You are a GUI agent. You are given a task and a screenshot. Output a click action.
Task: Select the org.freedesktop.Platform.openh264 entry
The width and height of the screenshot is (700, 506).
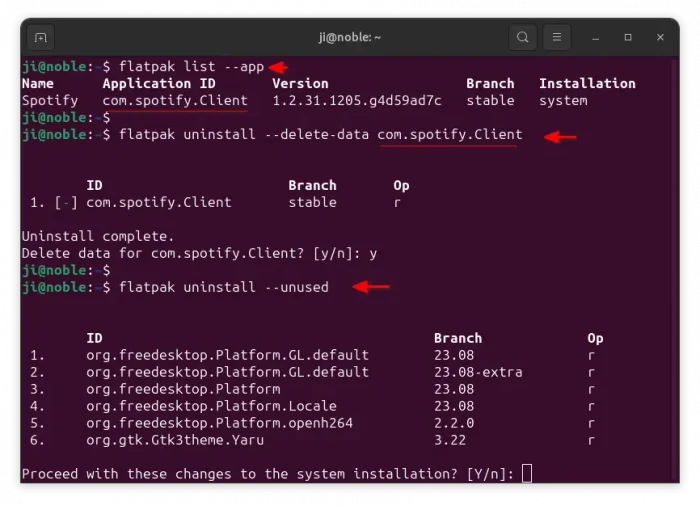click(220, 423)
